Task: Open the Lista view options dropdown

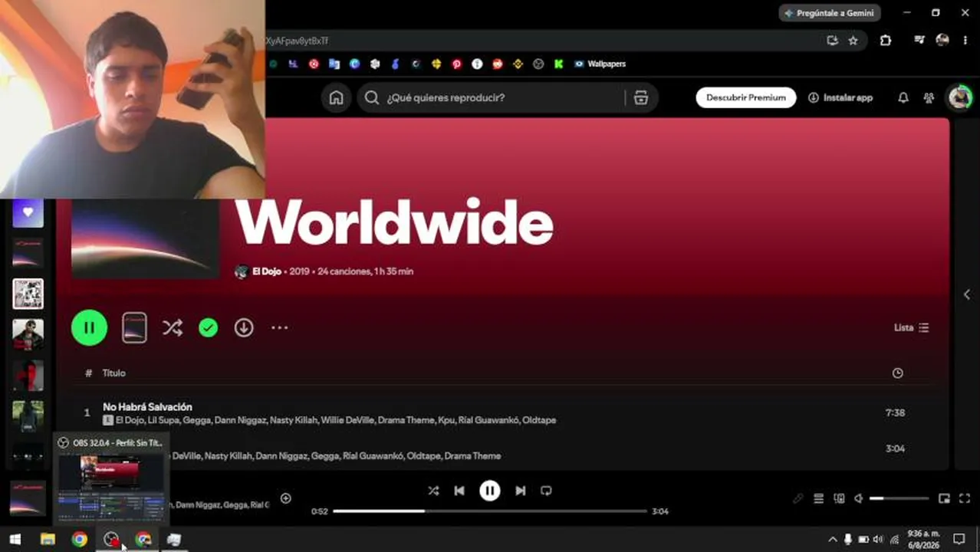Action: (911, 327)
